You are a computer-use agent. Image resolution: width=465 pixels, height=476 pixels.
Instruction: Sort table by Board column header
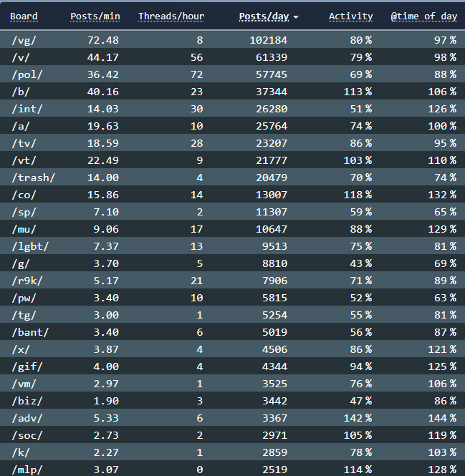click(24, 16)
